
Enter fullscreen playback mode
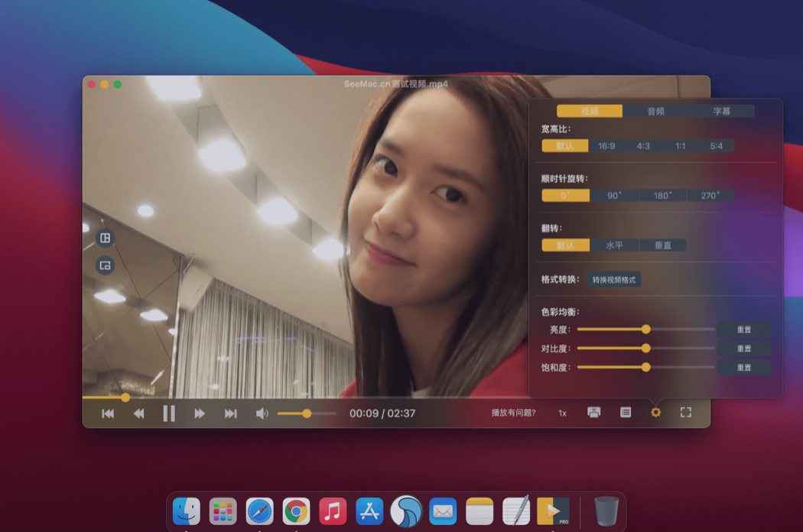point(686,412)
